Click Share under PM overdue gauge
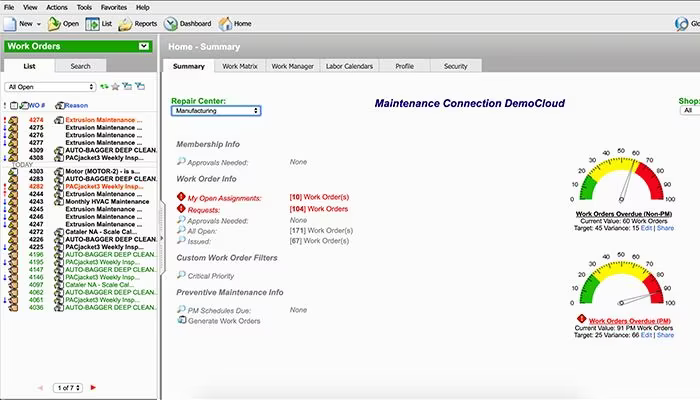 (665, 335)
